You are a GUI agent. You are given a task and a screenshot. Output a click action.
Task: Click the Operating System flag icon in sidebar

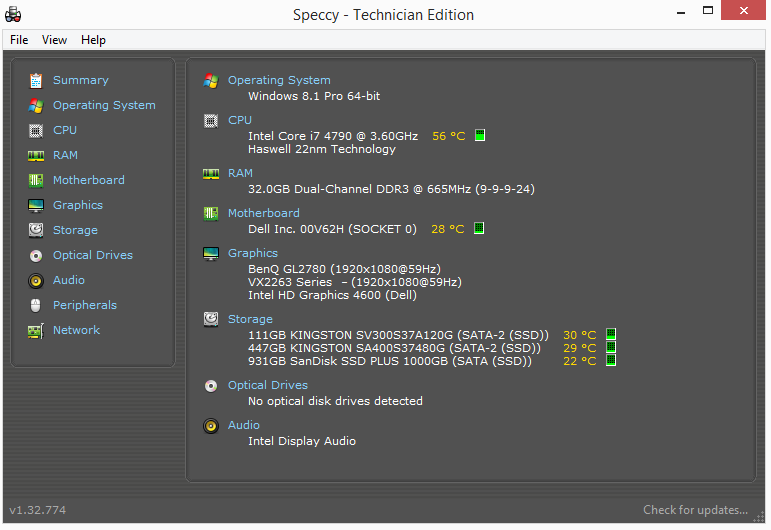point(36,106)
